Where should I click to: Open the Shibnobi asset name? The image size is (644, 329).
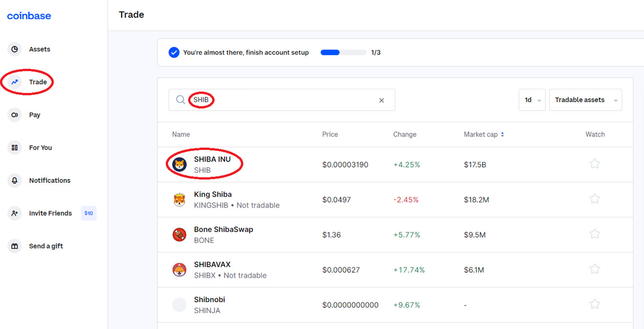point(210,299)
